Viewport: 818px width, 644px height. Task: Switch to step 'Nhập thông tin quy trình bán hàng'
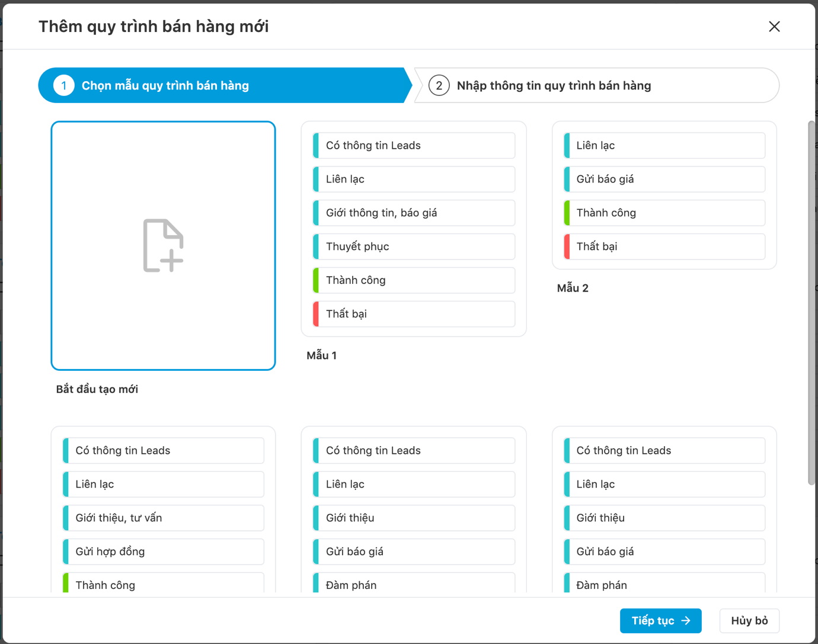[x=596, y=85]
